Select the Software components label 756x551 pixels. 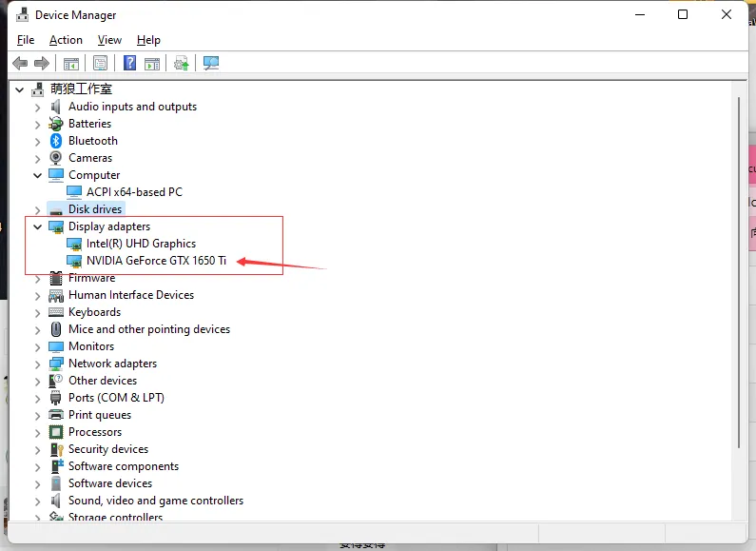click(x=124, y=466)
